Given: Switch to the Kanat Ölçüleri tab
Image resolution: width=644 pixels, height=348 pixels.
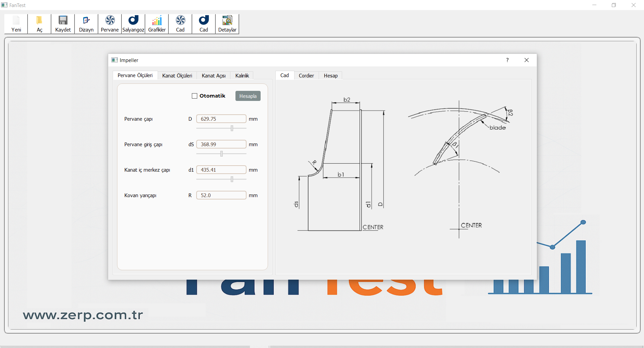Looking at the screenshot, I should pyautogui.click(x=177, y=76).
